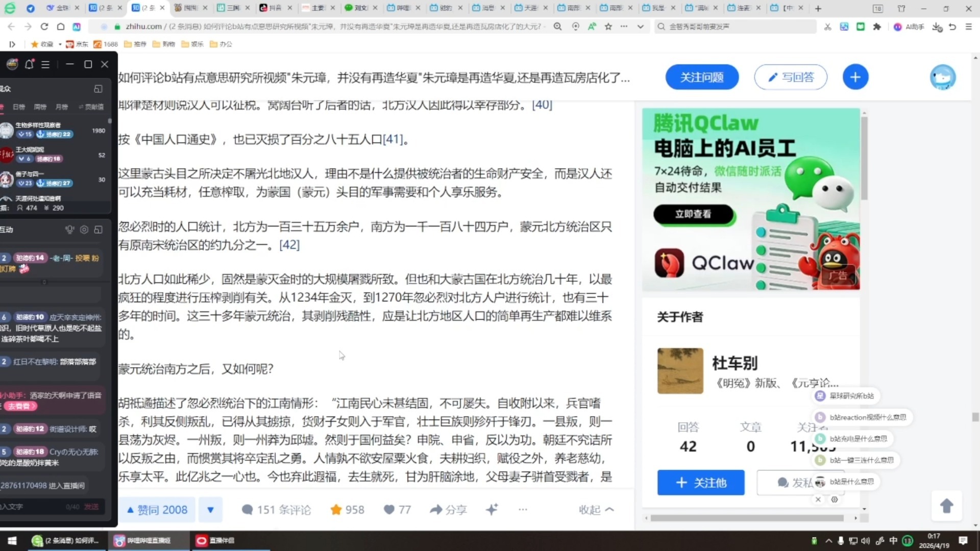Click the heart like icon showing 77

coord(397,510)
